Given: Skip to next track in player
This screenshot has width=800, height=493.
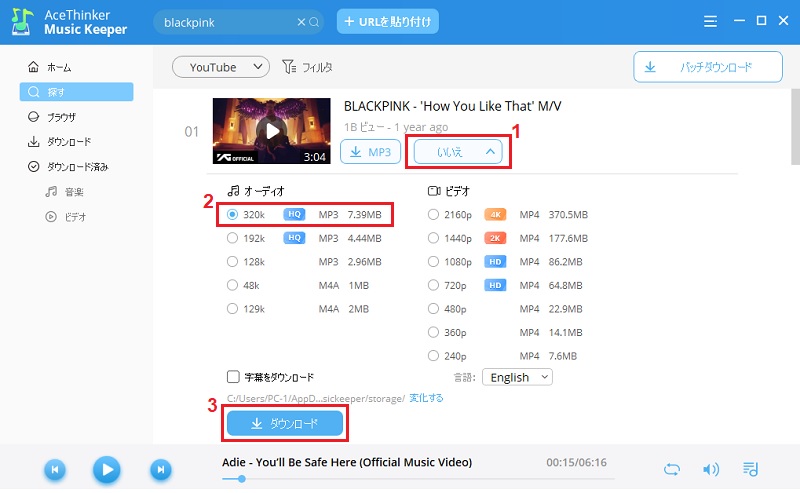Looking at the screenshot, I should 160,469.
